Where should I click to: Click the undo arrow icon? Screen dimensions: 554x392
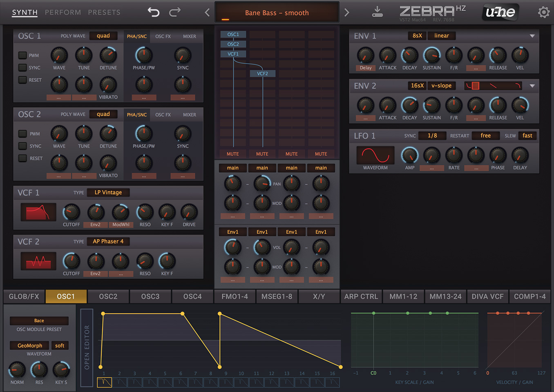click(x=154, y=12)
